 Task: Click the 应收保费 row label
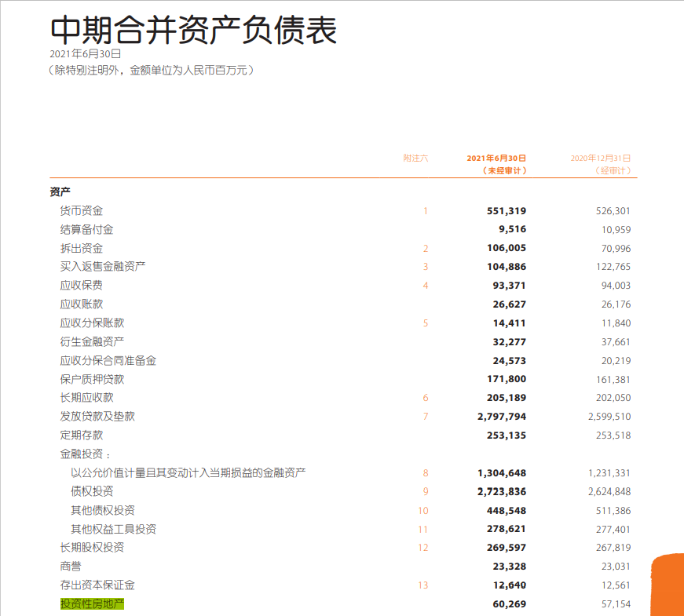point(82,285)
